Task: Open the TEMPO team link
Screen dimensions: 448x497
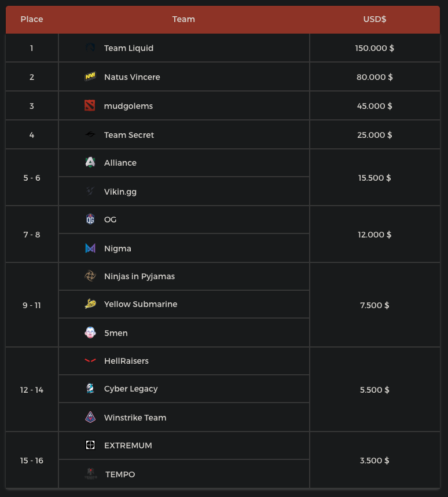Action: click(120, 474)
